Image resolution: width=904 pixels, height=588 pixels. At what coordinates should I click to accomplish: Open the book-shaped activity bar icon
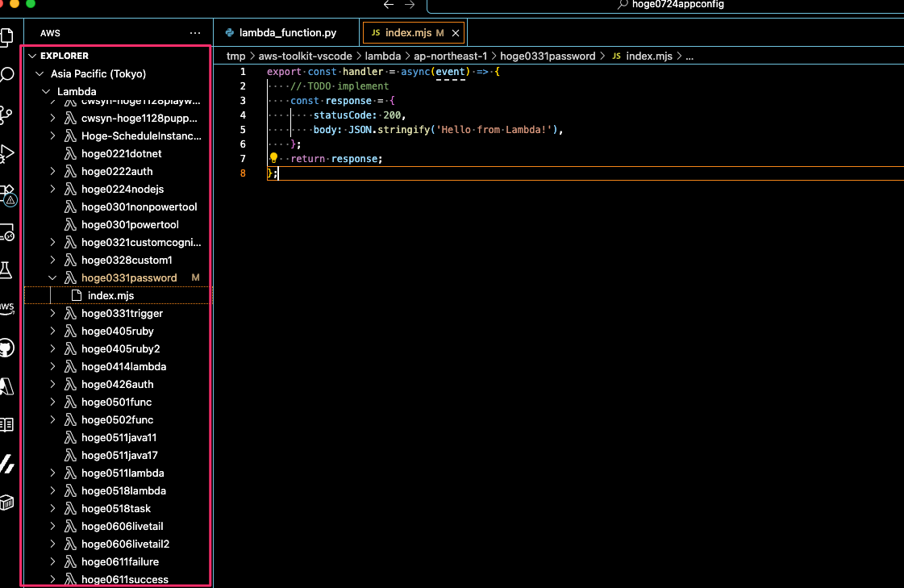(x=7, y=425)
